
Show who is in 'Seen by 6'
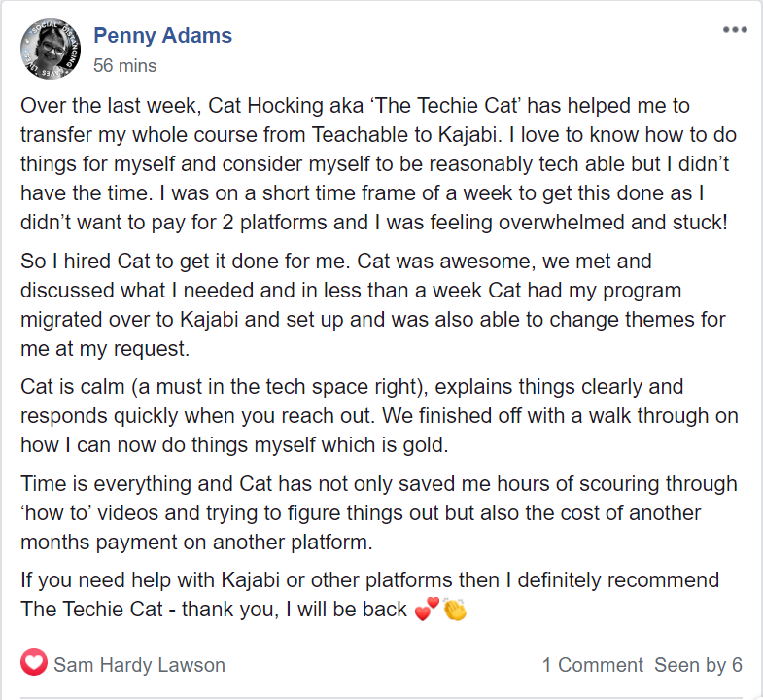pos(698,665)
